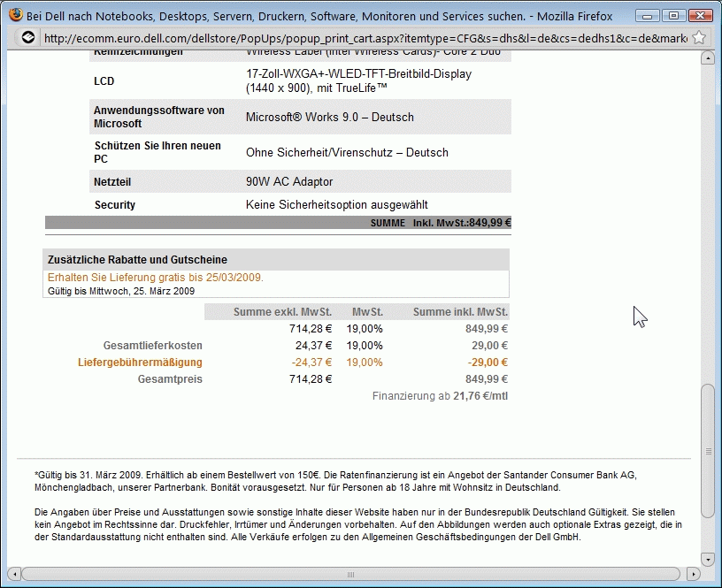
Task: Click the orange '19,00%' discount tax rate
Action: 365,363
